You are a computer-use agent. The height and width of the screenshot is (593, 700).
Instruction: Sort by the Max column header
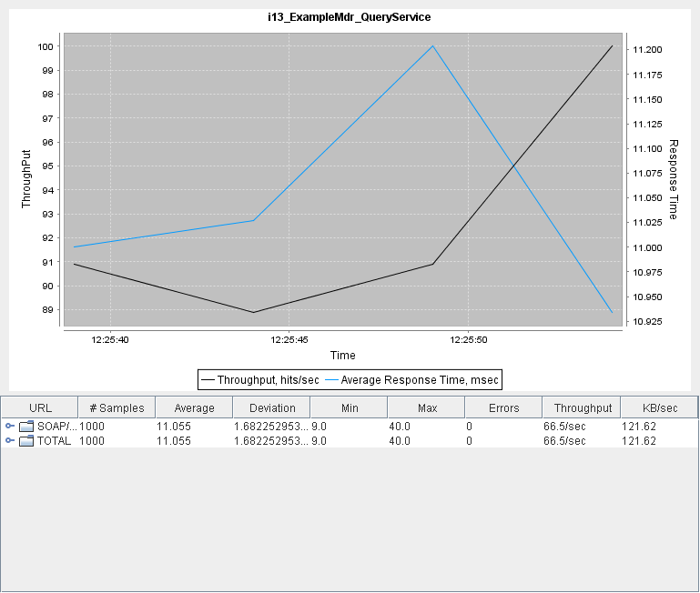[427, 407]
